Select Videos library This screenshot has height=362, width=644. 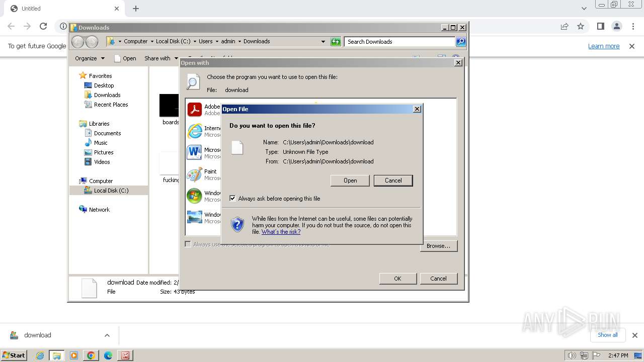tap(102, 162)
